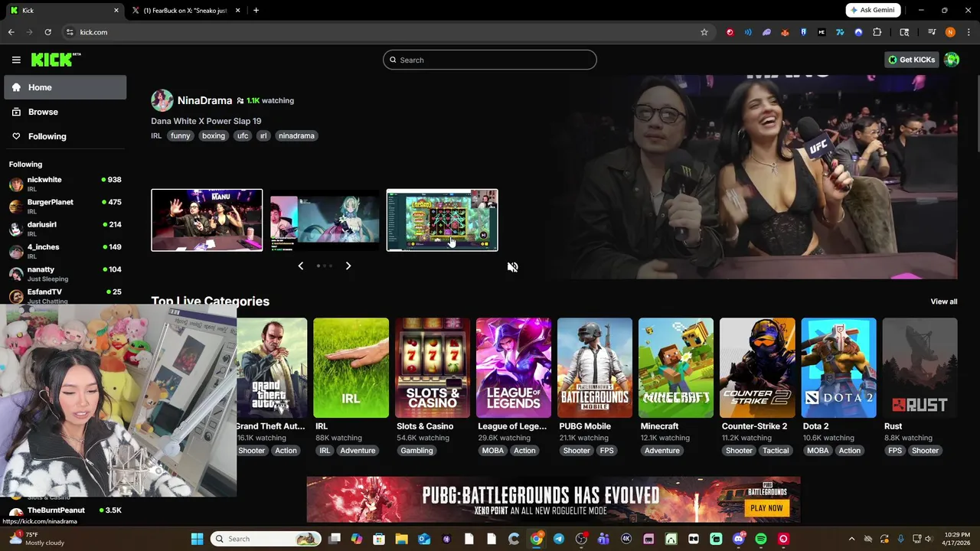Reload the page in Chrome
This screenshot has height=551, width=980.
click(47, 32)
